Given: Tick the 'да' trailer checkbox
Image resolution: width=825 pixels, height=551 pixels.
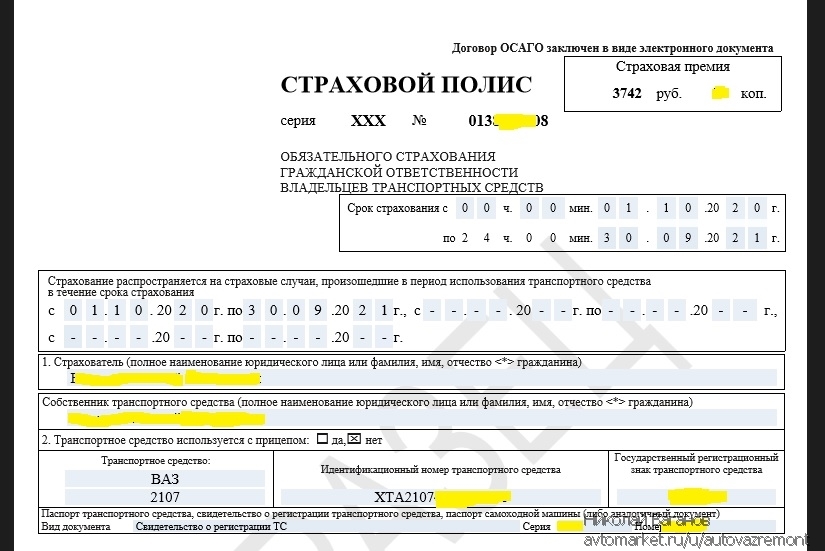Looking at the screenshot, I should [323, 438].
